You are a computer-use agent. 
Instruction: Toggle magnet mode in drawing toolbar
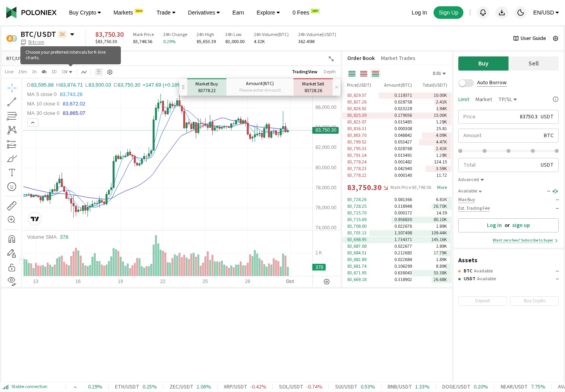12,239
